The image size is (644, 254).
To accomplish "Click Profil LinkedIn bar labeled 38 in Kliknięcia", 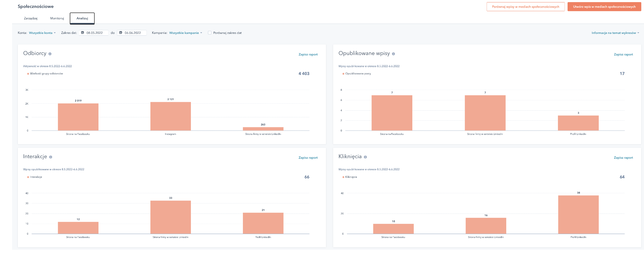I will pos(578,215).
